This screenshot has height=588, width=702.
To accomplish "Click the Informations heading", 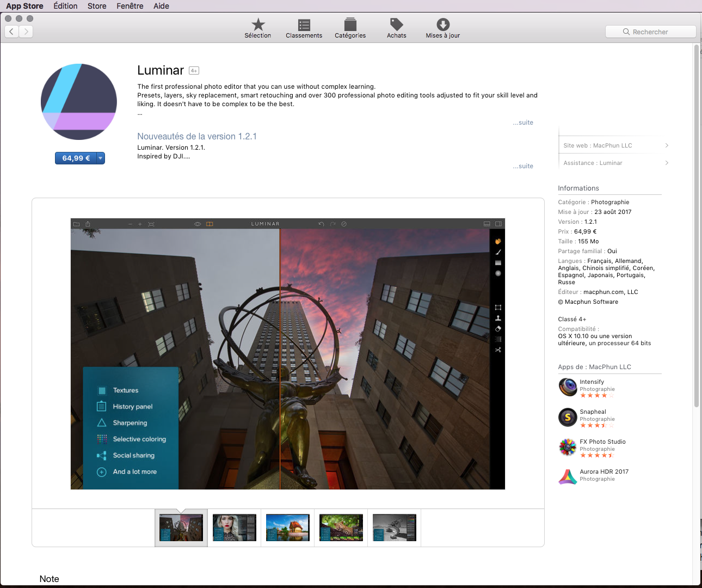I will [578, 188].
